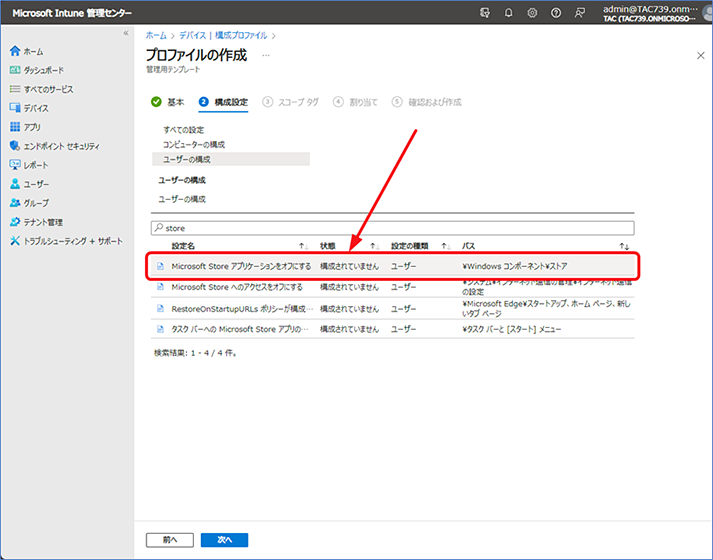Click the ¥Microsoft Edge¥スタートアップ path cell
This screenshot has height=560, width=713.
coord(546,309)
